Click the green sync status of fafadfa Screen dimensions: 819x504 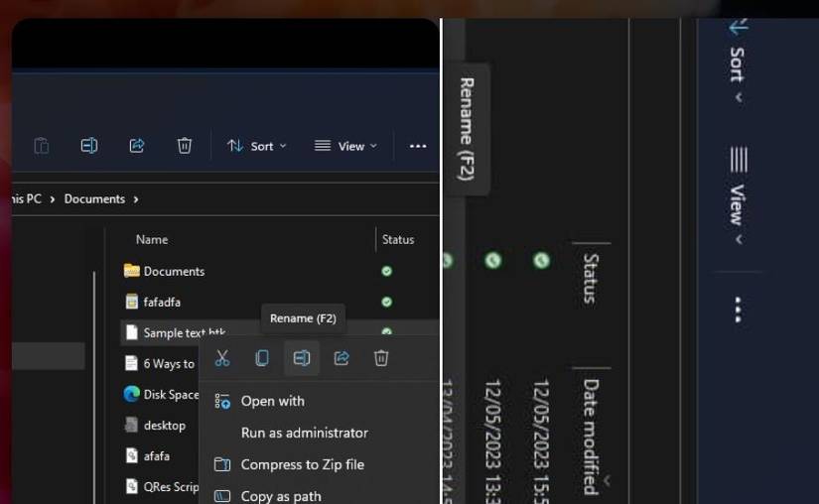point(386,302)
